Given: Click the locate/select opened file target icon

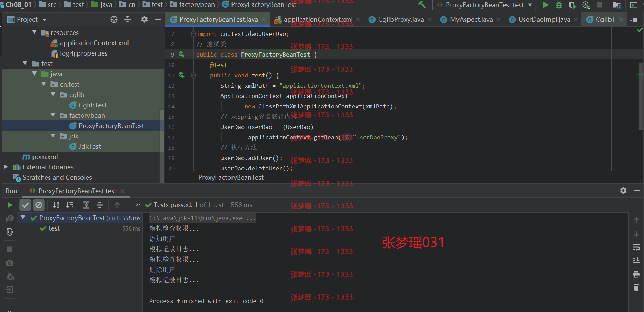Looking at the screenshot, I should coord(114,19).
